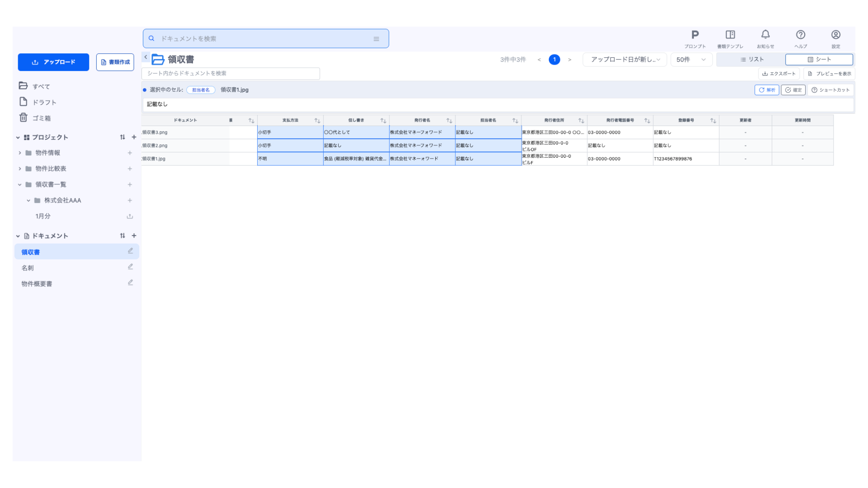Switch to the Sheet (シート) view
The height and width of the screenshot is (488, 868).
819,60
